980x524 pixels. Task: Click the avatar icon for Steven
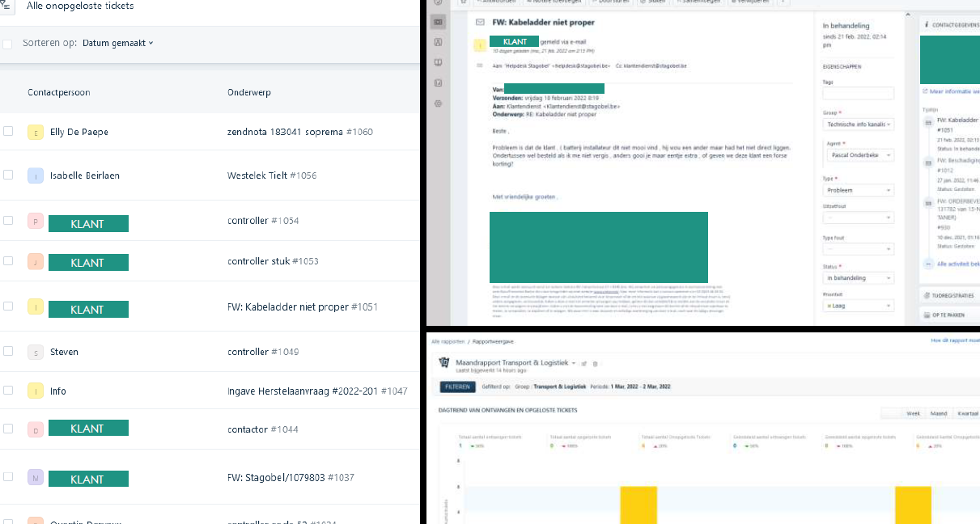click(35, 352)
